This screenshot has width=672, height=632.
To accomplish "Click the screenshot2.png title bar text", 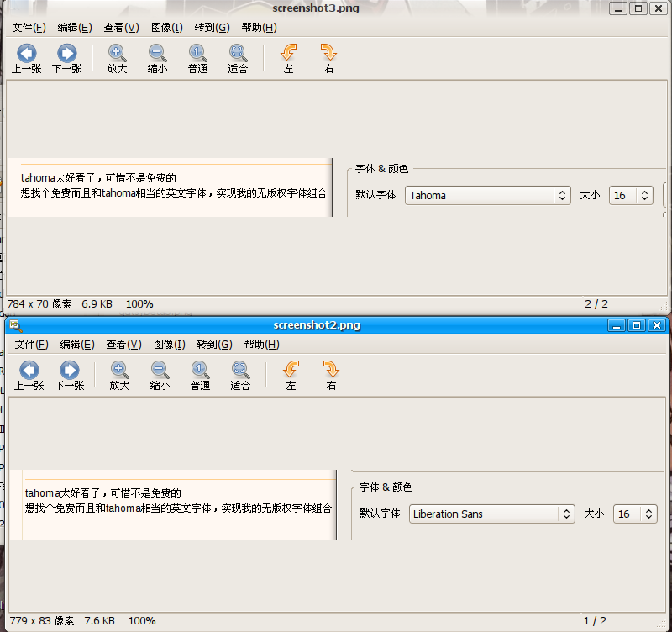I will click(x=317, y=325).
